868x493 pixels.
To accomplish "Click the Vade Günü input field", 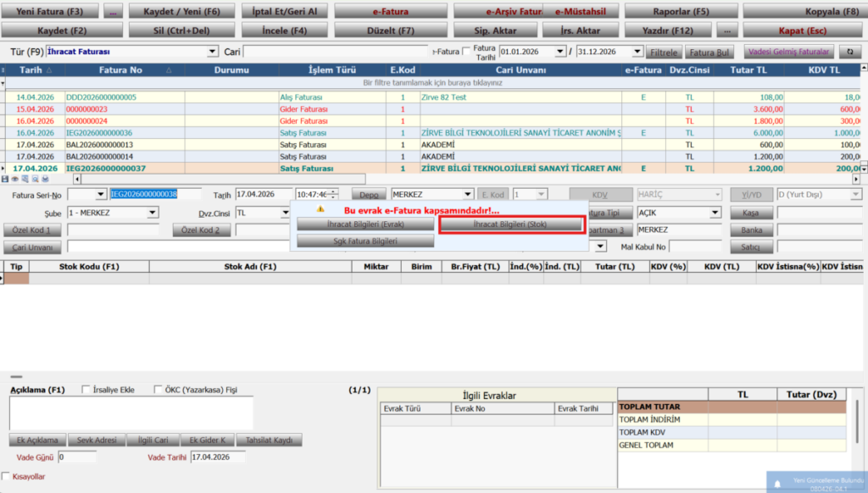I will (x=77, y=457).
